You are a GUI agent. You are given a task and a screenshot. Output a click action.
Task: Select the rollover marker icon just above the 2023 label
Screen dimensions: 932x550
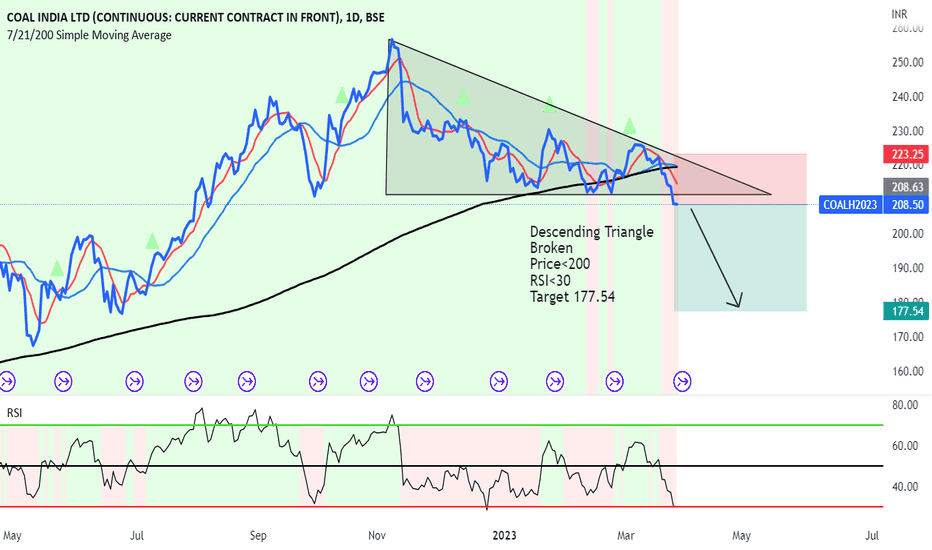[499, 381]
